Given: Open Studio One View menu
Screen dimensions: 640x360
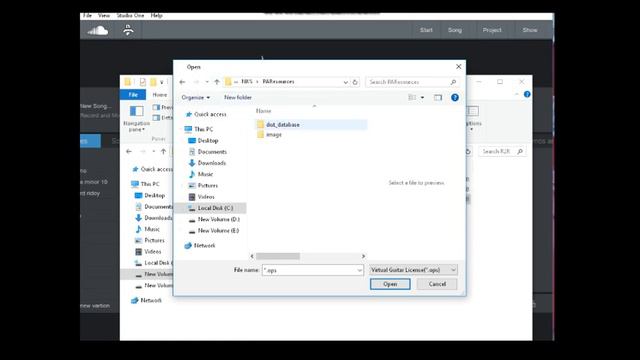Looking at the screenshot, I should [104, 16].
